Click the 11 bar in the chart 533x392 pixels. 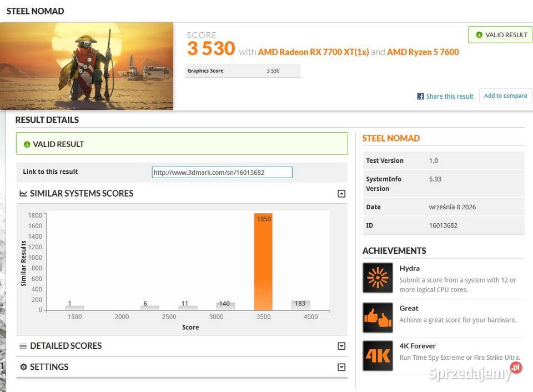point(188,308)
